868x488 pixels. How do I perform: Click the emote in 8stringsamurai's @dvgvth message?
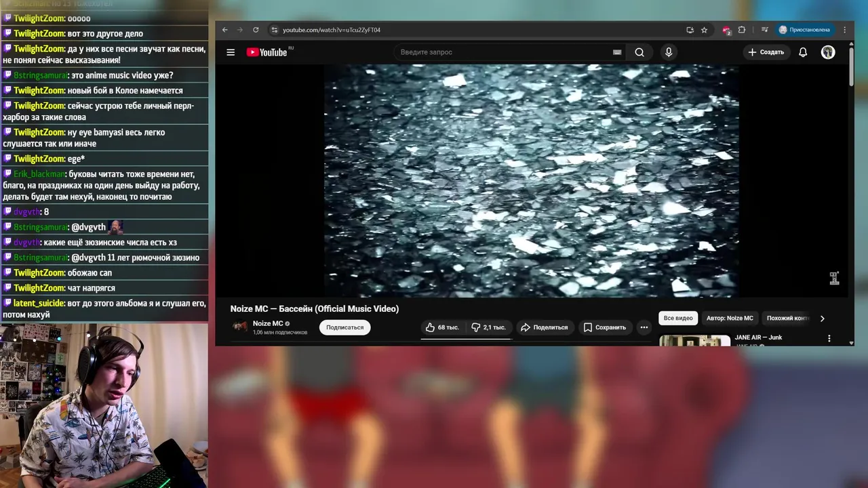click(116, 227)
